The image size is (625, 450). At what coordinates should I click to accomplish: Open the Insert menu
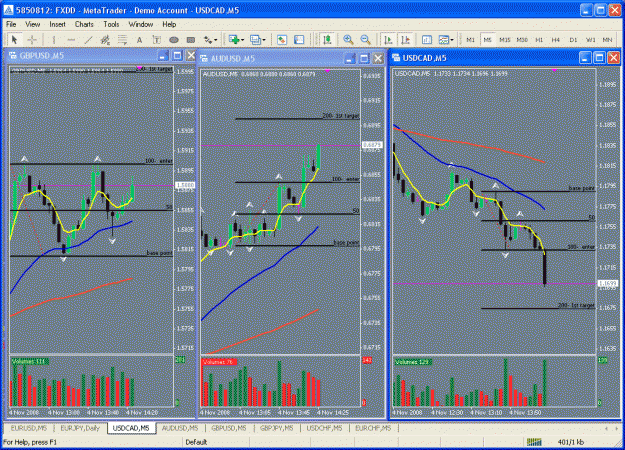tap(57, 24)
